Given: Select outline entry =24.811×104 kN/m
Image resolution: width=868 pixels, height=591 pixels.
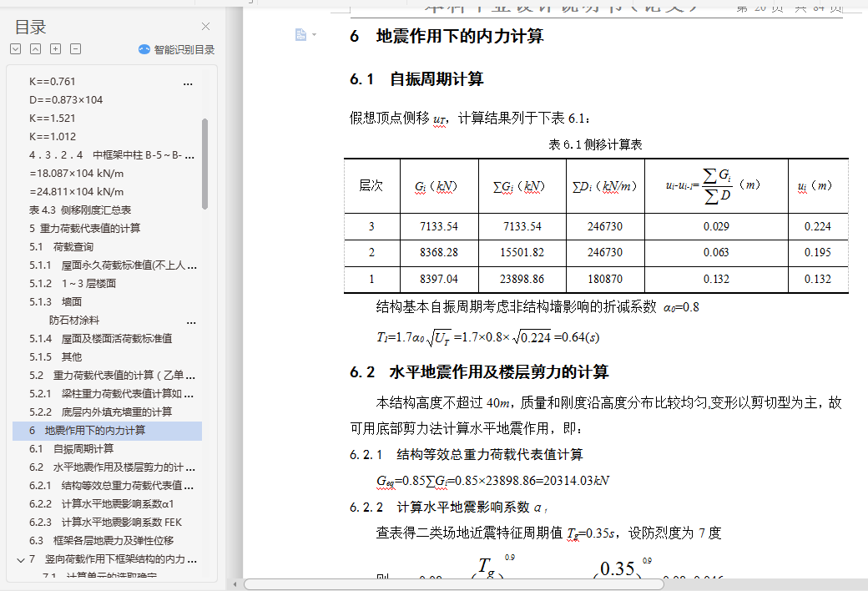Looking at the screenshot, I should 77,192.
